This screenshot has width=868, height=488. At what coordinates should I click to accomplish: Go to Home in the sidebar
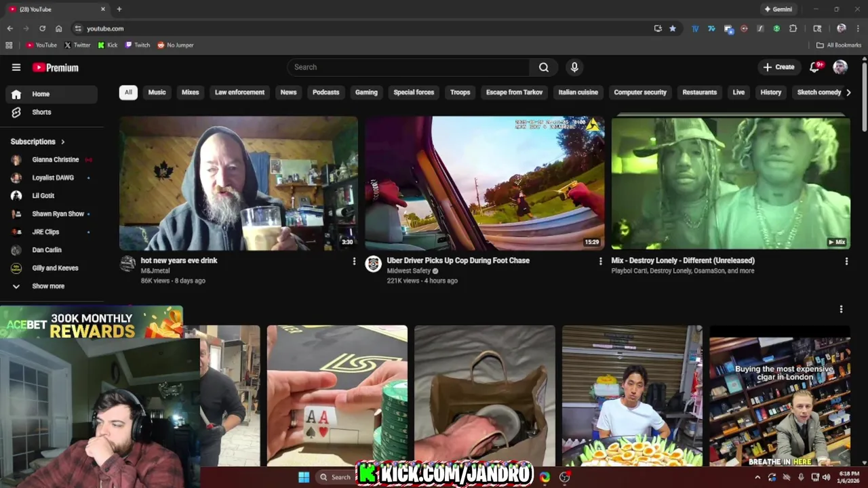(52, 94)
